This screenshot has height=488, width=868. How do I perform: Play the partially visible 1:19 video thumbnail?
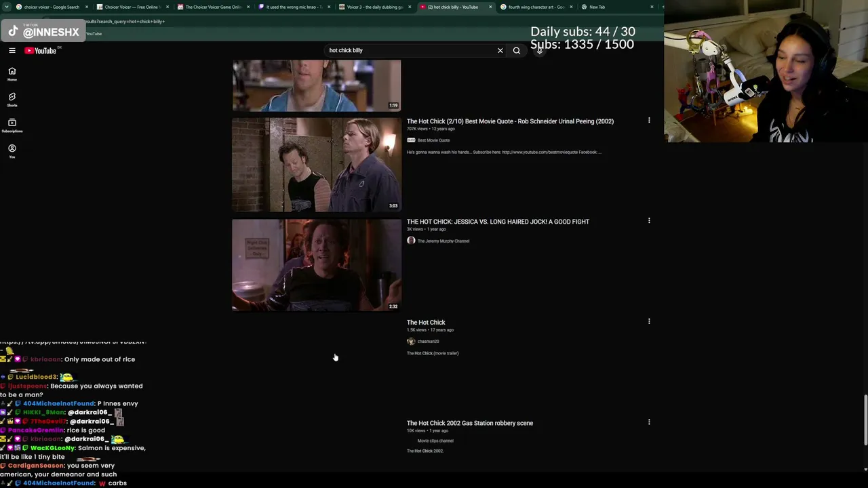click(317, 85)
